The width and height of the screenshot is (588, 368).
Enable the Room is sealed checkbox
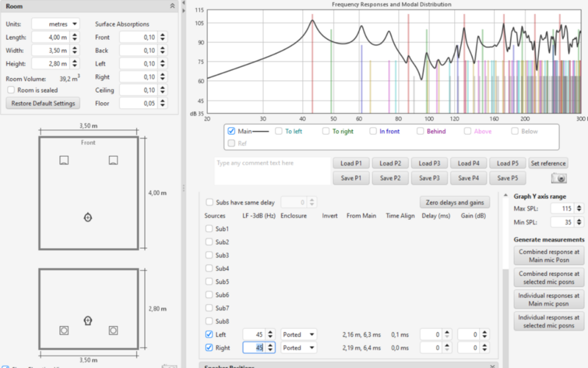click(x=11, y=89)
